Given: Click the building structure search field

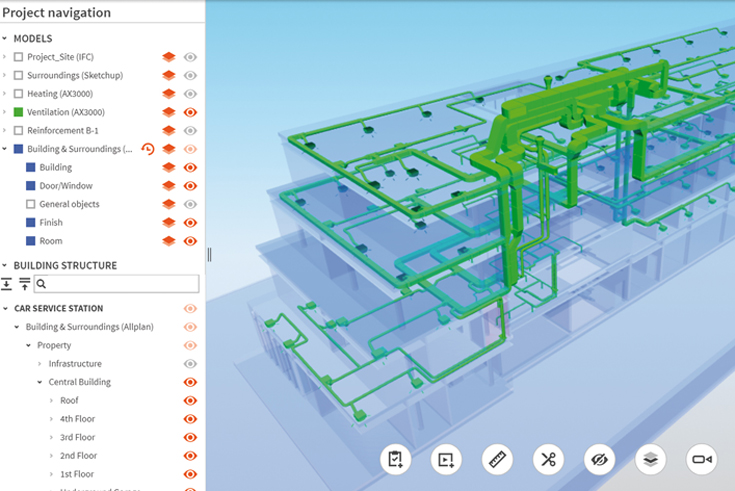Looking at the screenshot, I should pos(116,284).
